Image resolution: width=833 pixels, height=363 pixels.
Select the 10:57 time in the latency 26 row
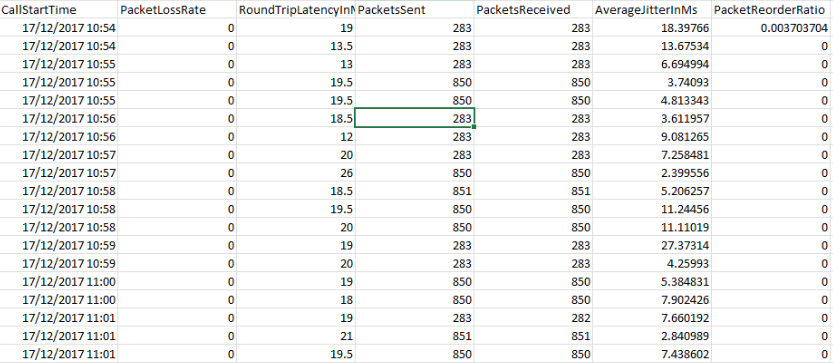coord(59,173)
